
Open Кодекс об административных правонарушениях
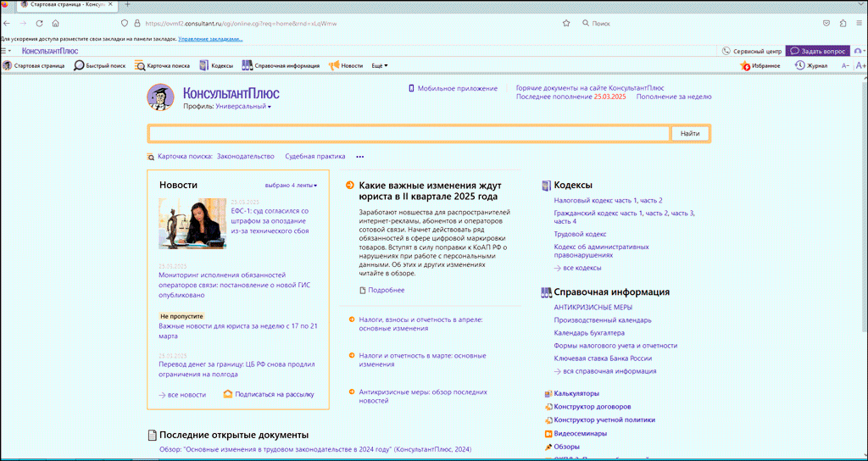point(601,251)
